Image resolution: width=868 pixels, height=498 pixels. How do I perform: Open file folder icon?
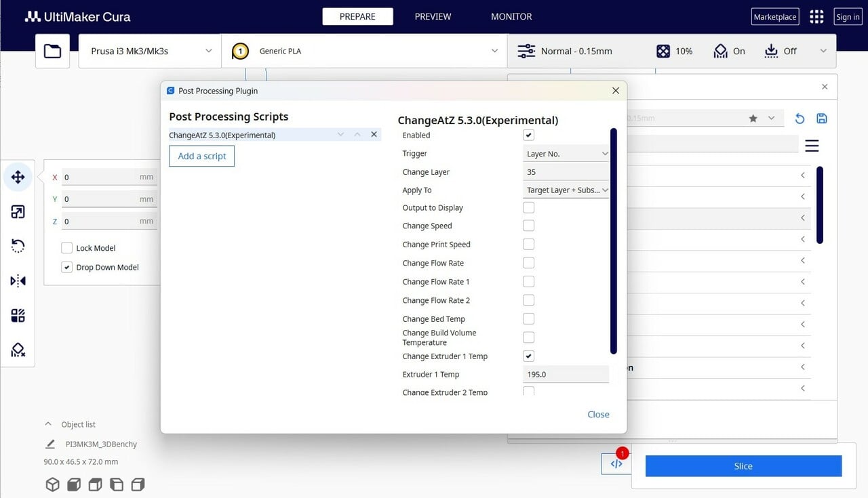[x=52, y=51]
